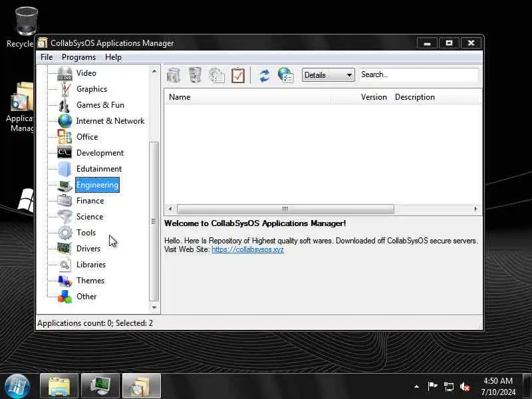Select the Games & Fun chess icon
Screen dimensions: 532x399
[x=65, y=105]
